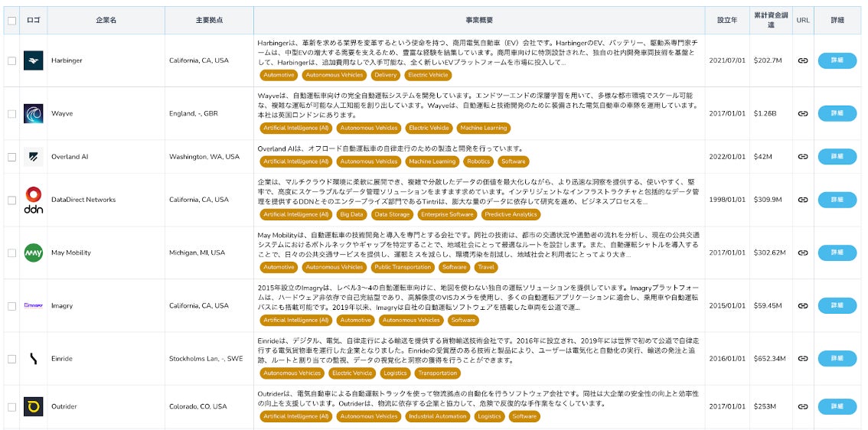
Task: Click the funding value $59.45M
Action: point(768,305)
